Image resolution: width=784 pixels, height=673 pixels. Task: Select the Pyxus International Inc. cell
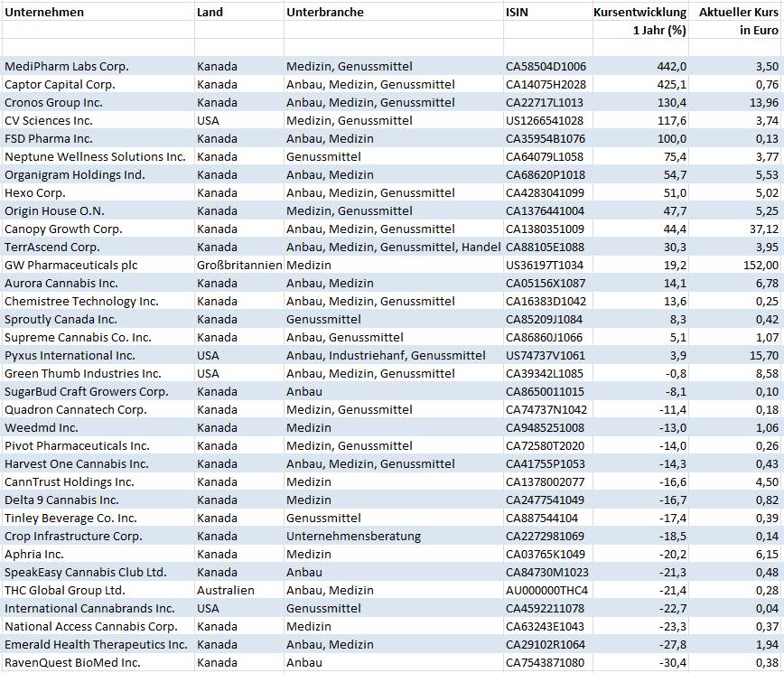[x=98, y=355]
